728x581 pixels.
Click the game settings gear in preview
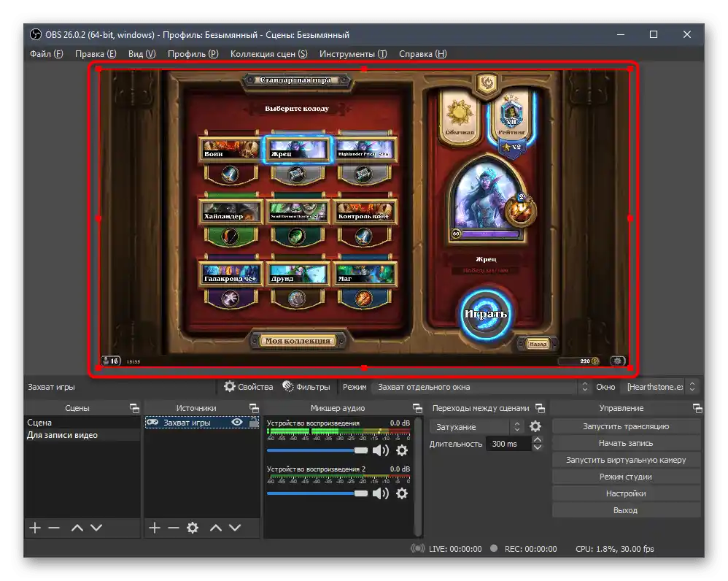coord(618,361)
